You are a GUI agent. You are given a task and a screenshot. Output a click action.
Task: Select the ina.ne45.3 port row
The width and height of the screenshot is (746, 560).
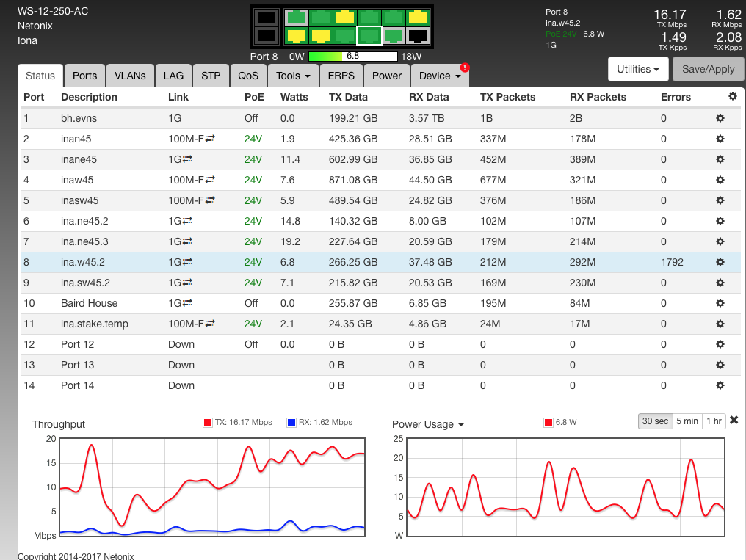(84, 241)
